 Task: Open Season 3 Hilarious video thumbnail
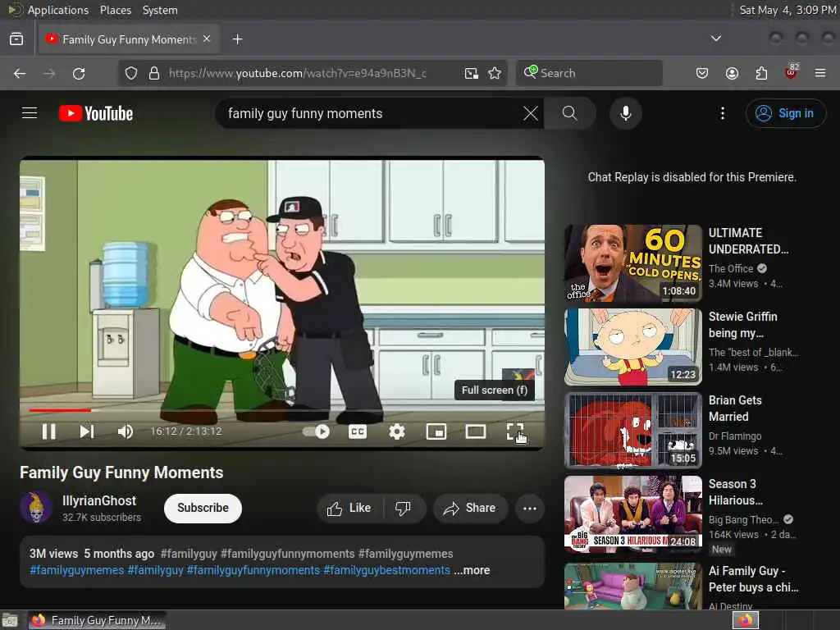(632, 514)
